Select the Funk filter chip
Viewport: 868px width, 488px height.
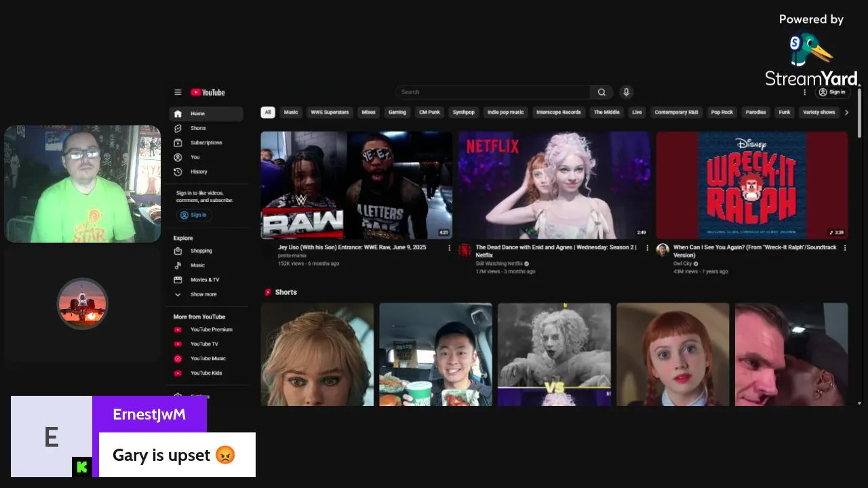tap(785, 113)
